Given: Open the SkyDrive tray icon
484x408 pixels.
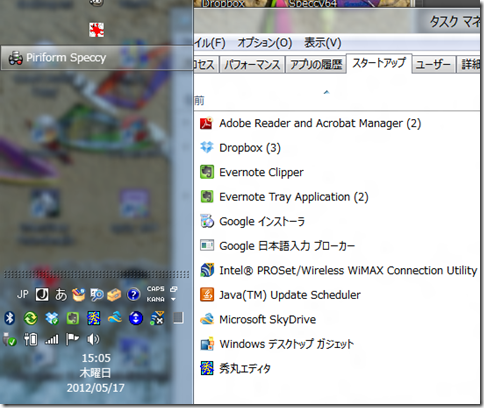Looking at the screenshot, I should tap(115, 318).
